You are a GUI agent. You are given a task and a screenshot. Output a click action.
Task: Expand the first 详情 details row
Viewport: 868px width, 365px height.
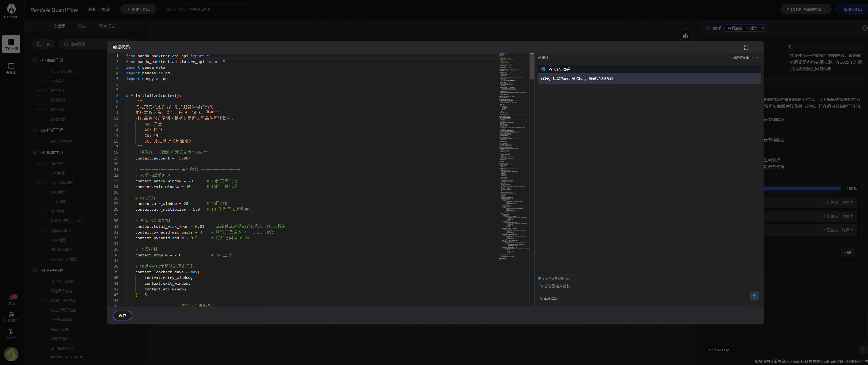847,203
